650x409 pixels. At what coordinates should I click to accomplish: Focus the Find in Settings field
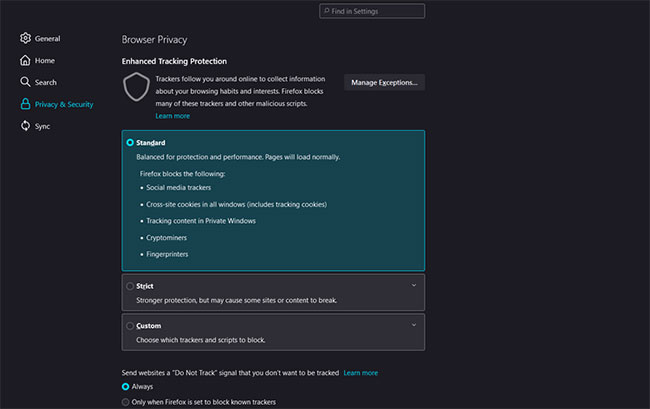372,11
